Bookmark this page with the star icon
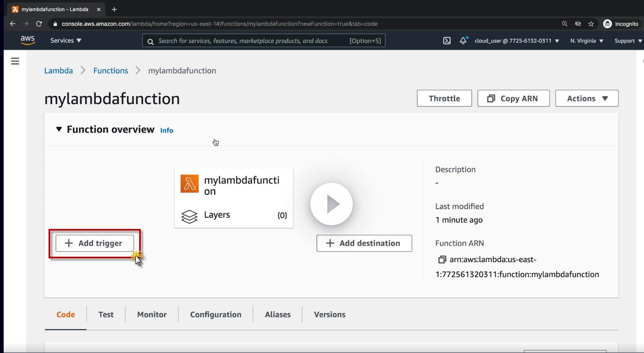 click(591, 24)
